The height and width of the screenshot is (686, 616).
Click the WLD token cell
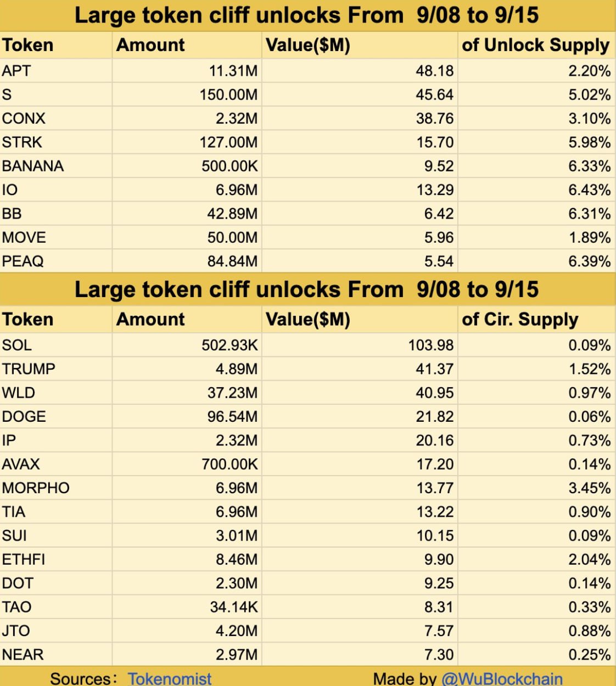[56, 393]
